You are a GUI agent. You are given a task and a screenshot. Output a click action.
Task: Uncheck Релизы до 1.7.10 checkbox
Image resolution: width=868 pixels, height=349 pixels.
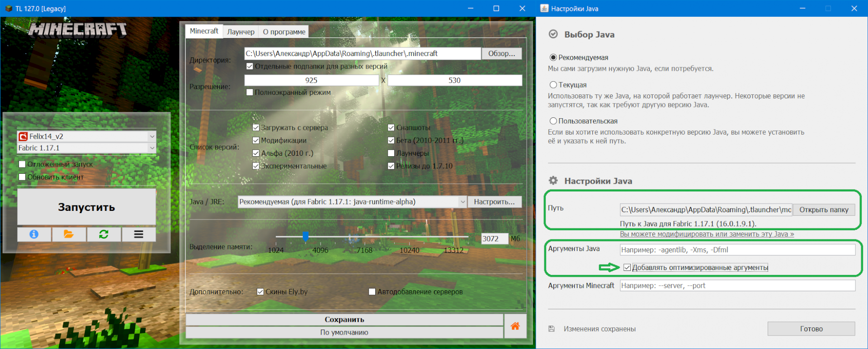pyautogui.click(x=391, y=166)
